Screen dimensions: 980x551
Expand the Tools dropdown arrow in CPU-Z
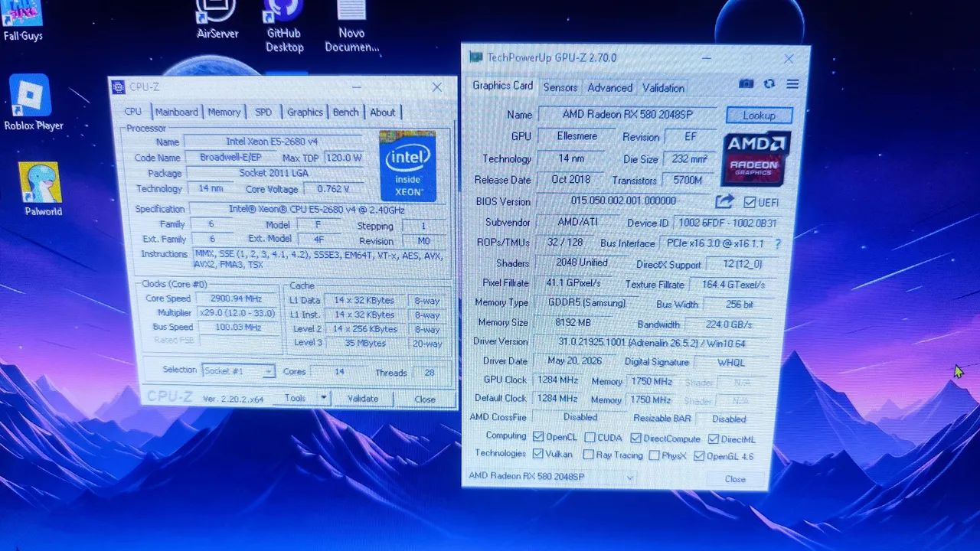(324, 398)
